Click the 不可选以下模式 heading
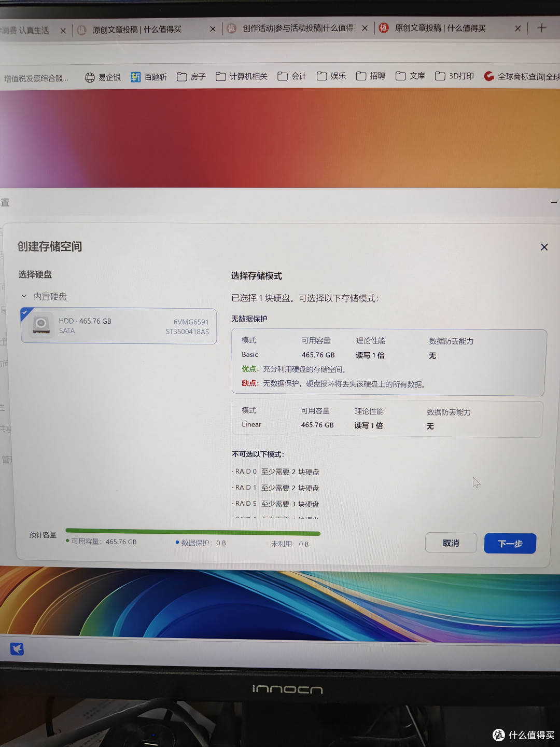Viewport: 560px width, 747px height. tap(258, 454)
